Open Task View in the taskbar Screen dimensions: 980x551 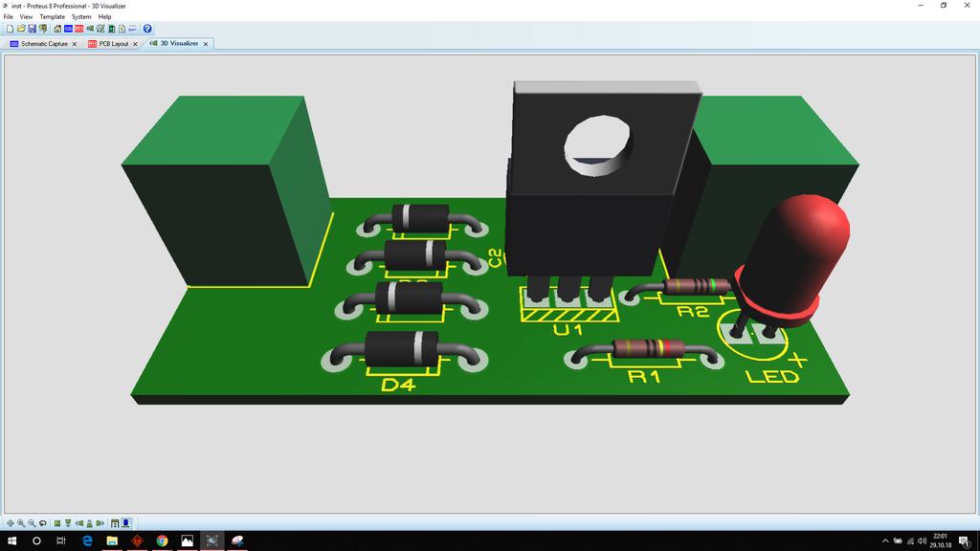[x=60, y=540]
